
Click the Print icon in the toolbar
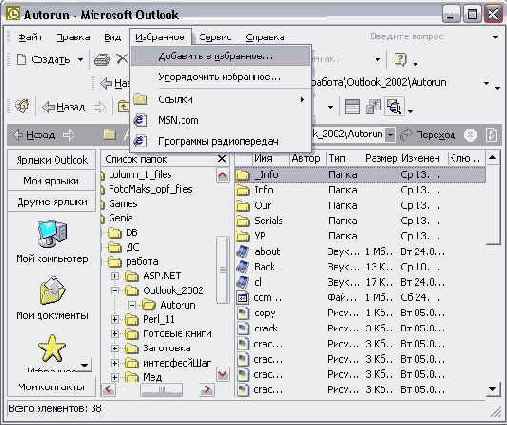102,60
